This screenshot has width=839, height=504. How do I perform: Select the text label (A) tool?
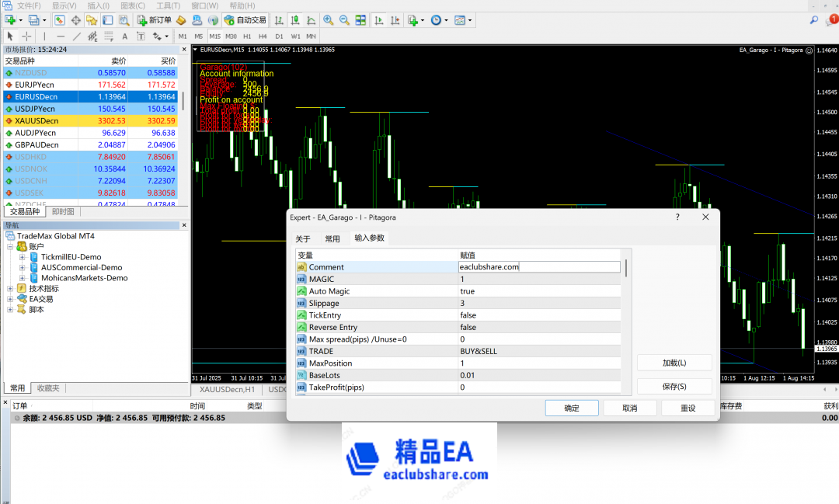(x=124, y=36)
